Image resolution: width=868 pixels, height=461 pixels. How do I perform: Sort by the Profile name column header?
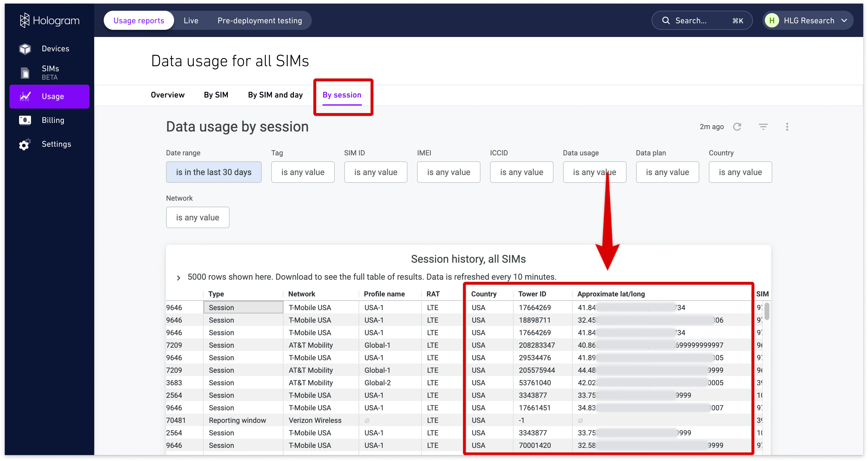(384, 294)
